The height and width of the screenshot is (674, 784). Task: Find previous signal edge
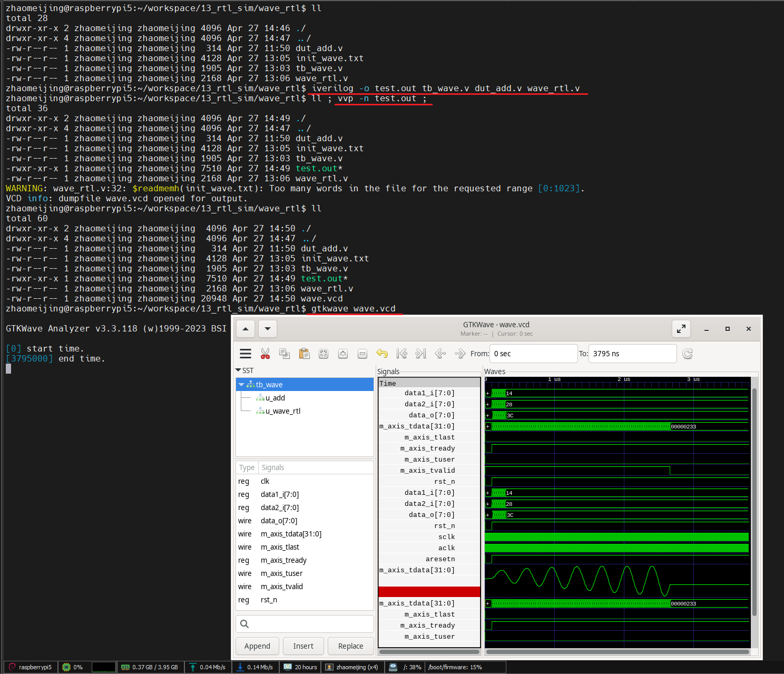(440, 354)
